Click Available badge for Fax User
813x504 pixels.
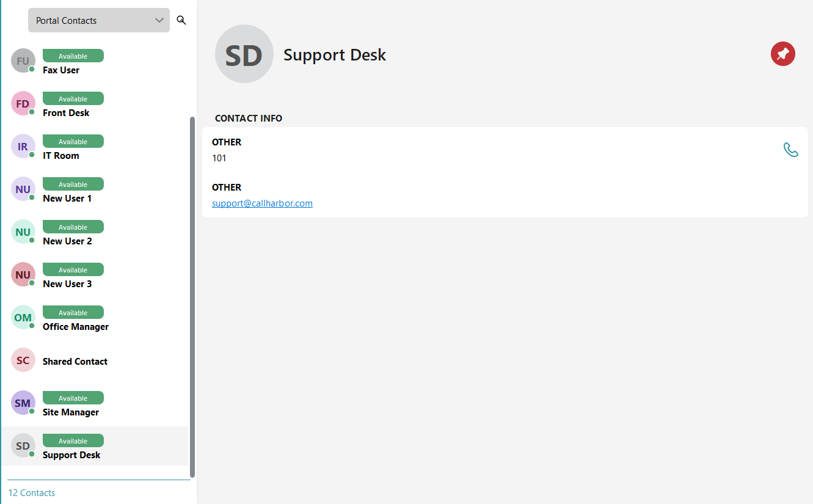click(x=73, y=56)
